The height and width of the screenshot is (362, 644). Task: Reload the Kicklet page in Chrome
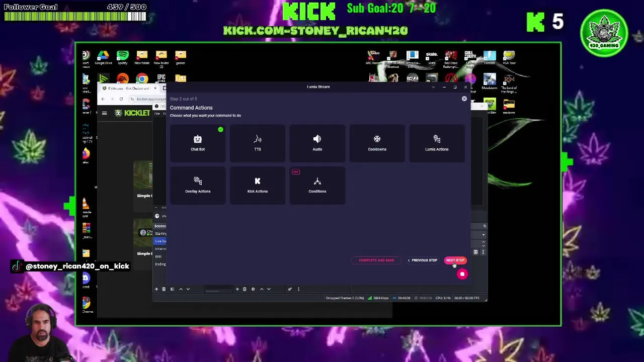pos(121,99)
